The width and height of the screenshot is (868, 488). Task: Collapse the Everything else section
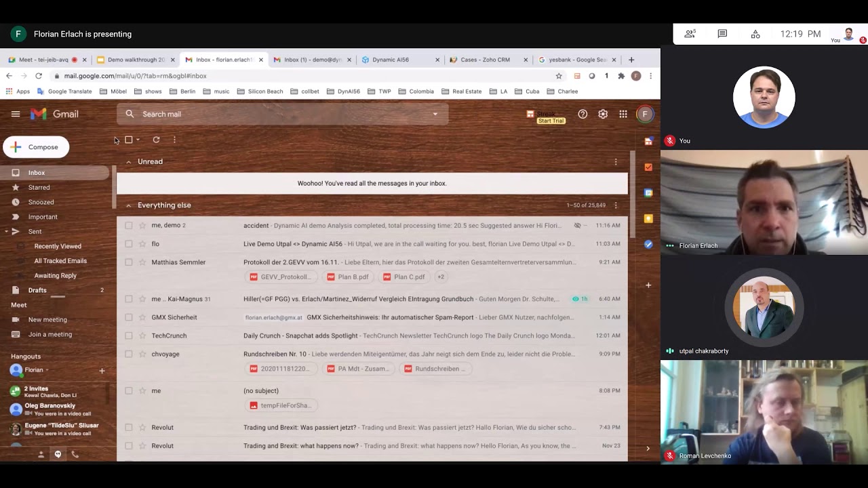[128, 205]
